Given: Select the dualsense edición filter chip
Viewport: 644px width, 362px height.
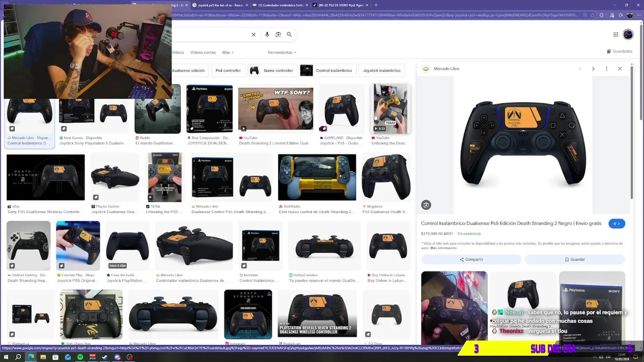Looking at the screenshot, I should point(189,70).
